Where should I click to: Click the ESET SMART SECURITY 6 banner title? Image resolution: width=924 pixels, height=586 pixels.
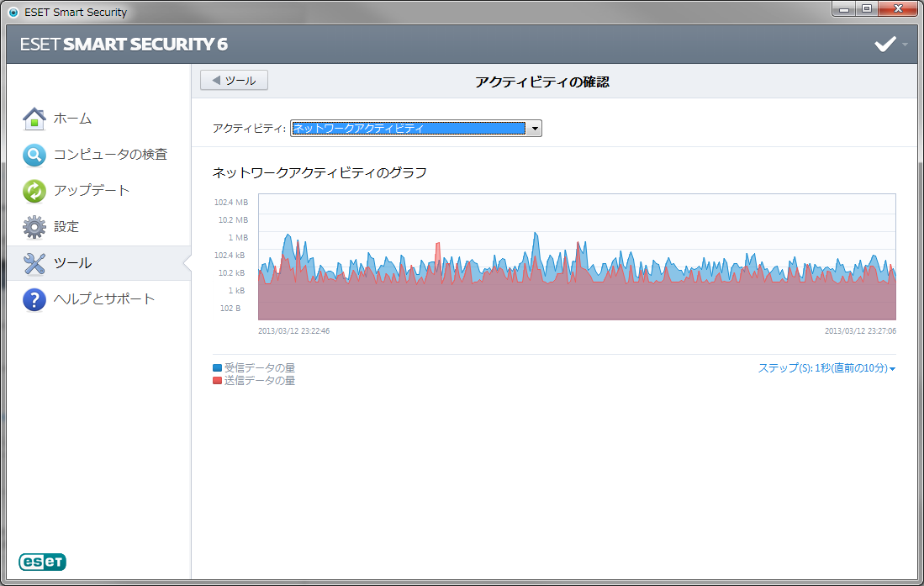coord(124,45)
